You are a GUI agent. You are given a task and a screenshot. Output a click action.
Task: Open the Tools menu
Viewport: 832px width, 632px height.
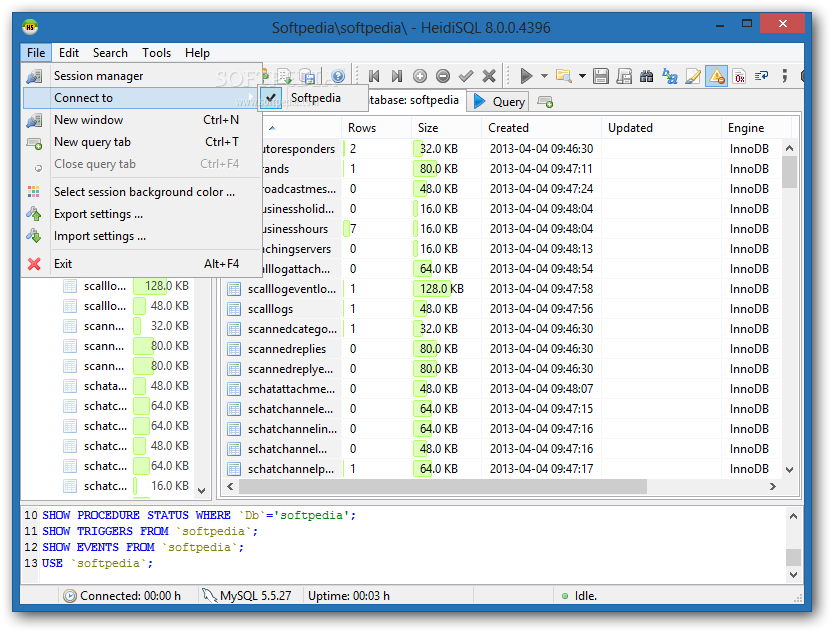(x=156, y=53)
